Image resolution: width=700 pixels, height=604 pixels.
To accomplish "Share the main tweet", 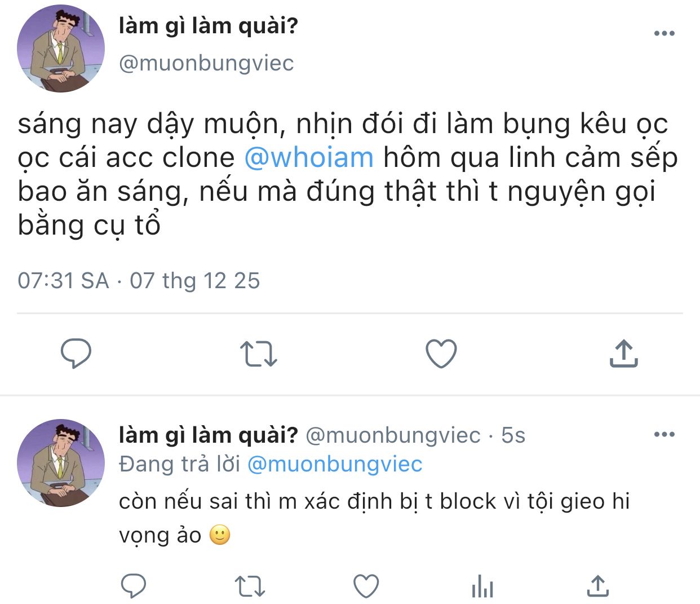I will click(x=623, y=354).
